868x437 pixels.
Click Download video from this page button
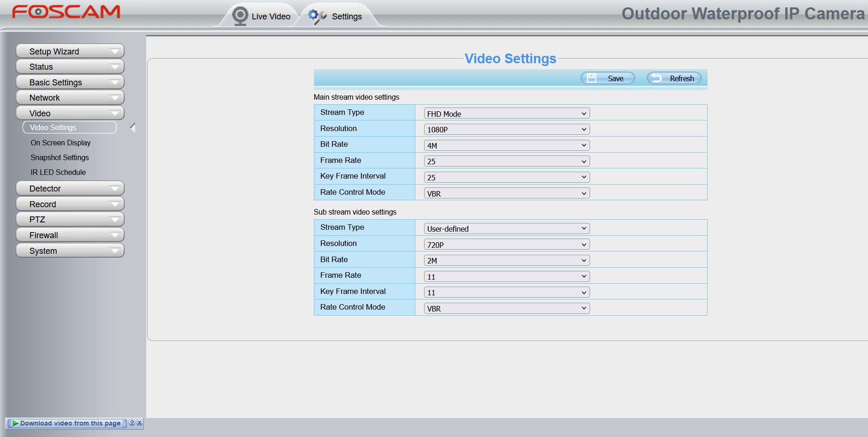coord(67,423)
